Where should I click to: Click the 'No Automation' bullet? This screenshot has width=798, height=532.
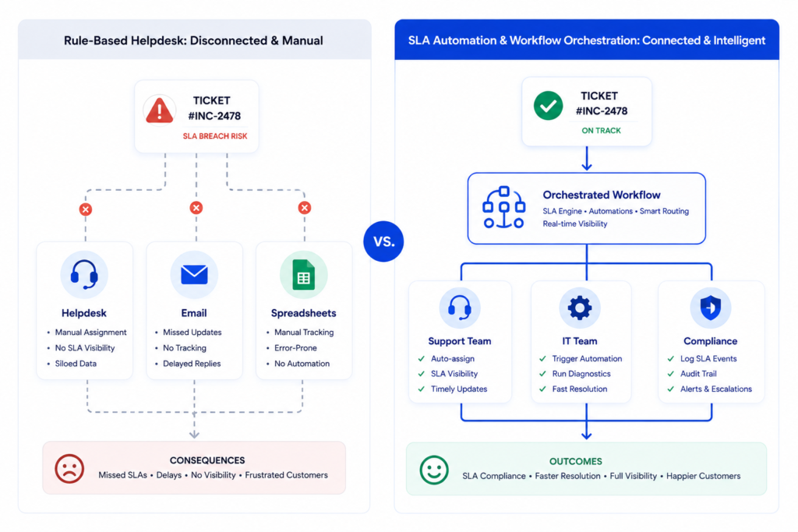[x=302, y=364]
